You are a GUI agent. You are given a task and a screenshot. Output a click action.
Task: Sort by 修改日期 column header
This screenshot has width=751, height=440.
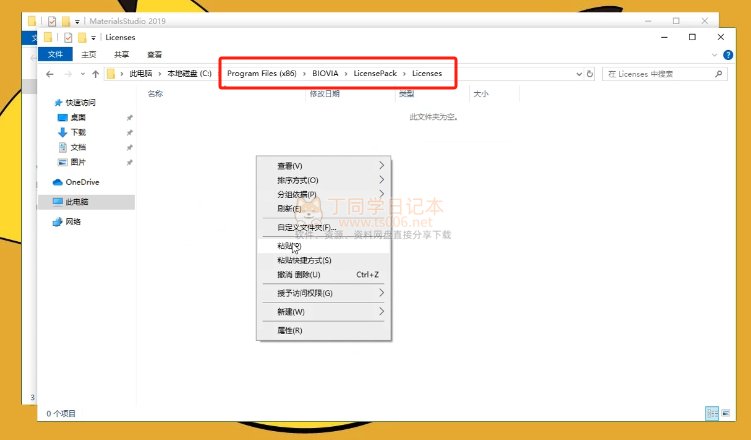pos(325,94)
